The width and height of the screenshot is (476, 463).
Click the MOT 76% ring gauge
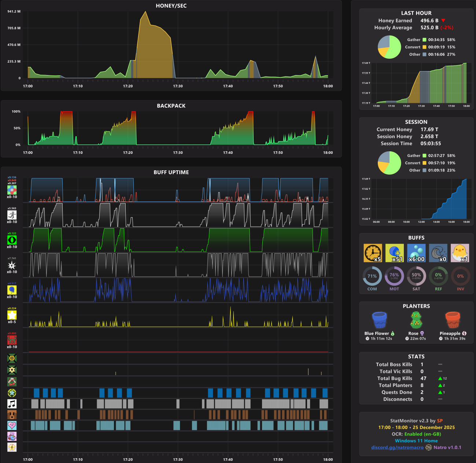394,276
